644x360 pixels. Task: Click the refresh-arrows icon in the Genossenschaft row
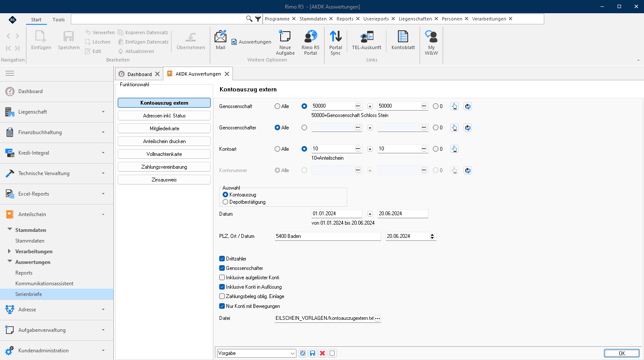click(468, 106)
